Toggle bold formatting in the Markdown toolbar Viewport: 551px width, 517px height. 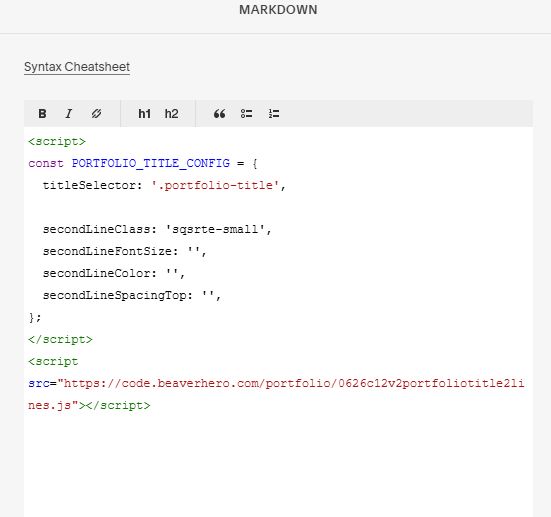pyautogui.click(x=42, y=114)
